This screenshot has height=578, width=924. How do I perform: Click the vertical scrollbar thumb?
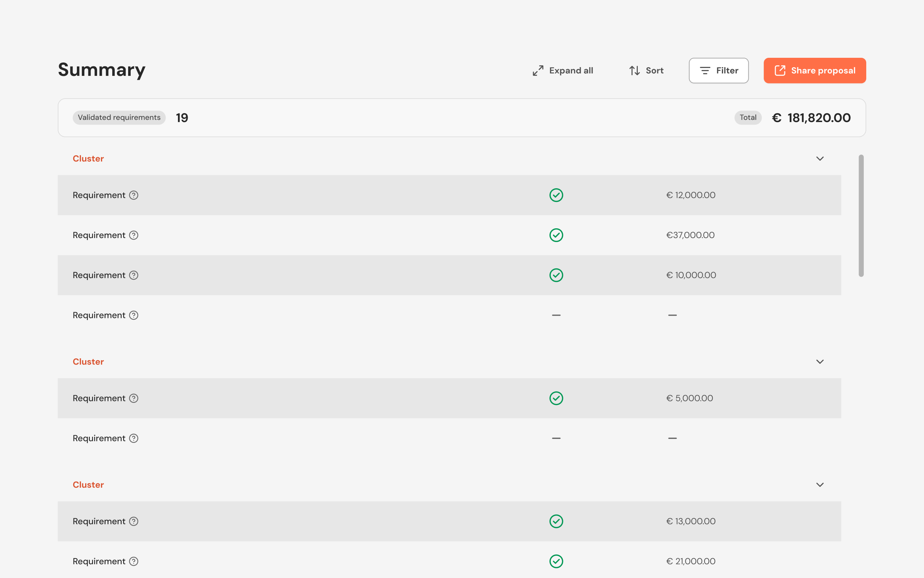point(861,216)
